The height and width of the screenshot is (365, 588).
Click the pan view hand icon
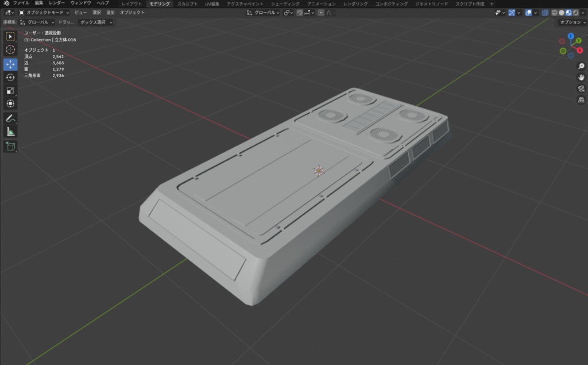(581, 78)
